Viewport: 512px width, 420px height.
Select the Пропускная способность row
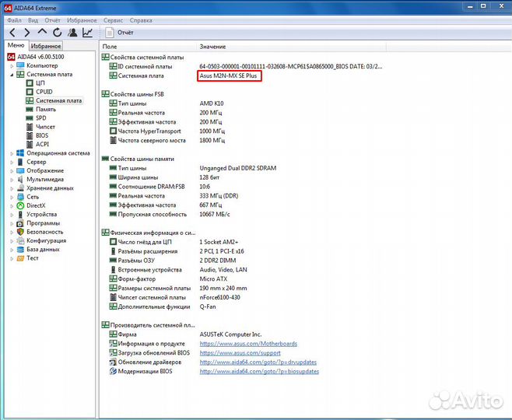click(x=169, y=215)
